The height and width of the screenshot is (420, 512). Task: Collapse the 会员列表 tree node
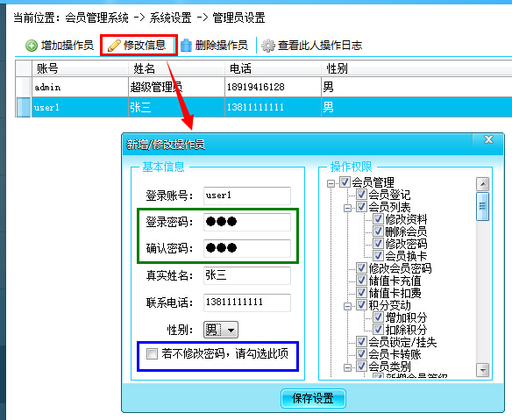coord(348,208)
